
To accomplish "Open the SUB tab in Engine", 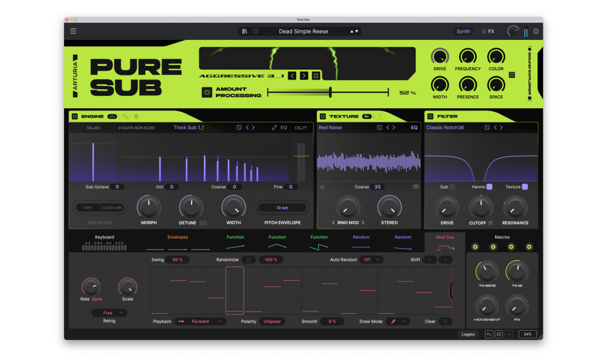I will [93, 128].
